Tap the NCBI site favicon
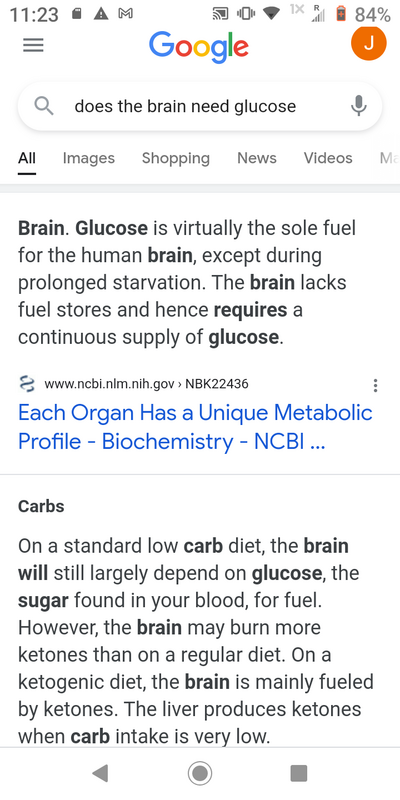 pyautogui.click(x=27, y=384)
